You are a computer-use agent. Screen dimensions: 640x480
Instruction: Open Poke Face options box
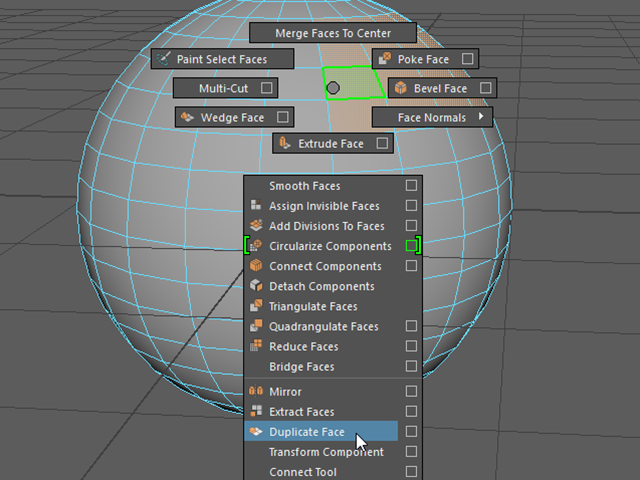(468, 59)
